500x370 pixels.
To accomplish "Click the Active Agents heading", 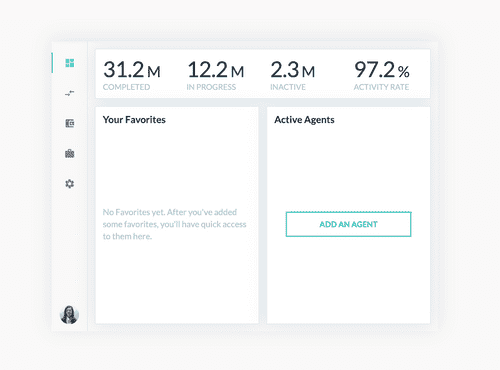I will (x=304, y=120).
